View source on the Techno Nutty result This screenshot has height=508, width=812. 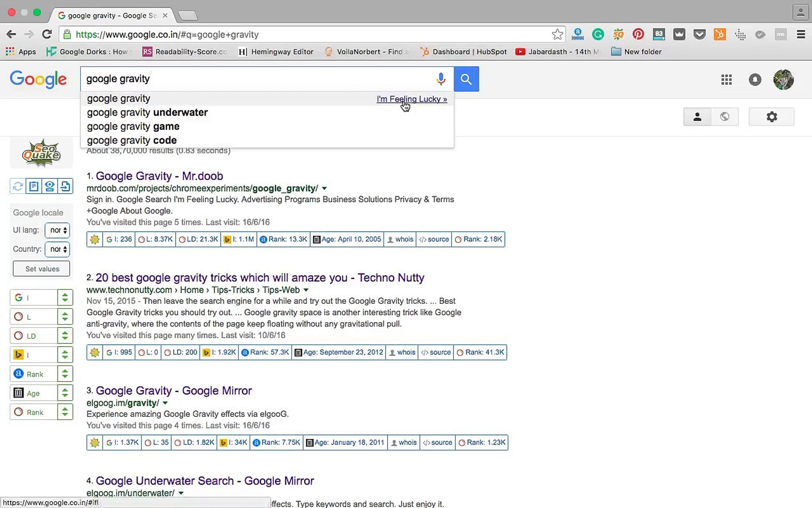[436, 352]
